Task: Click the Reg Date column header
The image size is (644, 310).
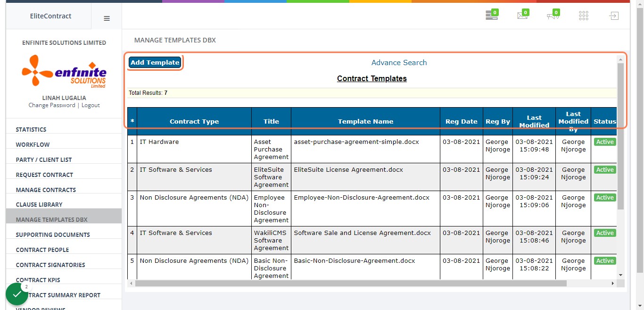Action: (462, 121)
